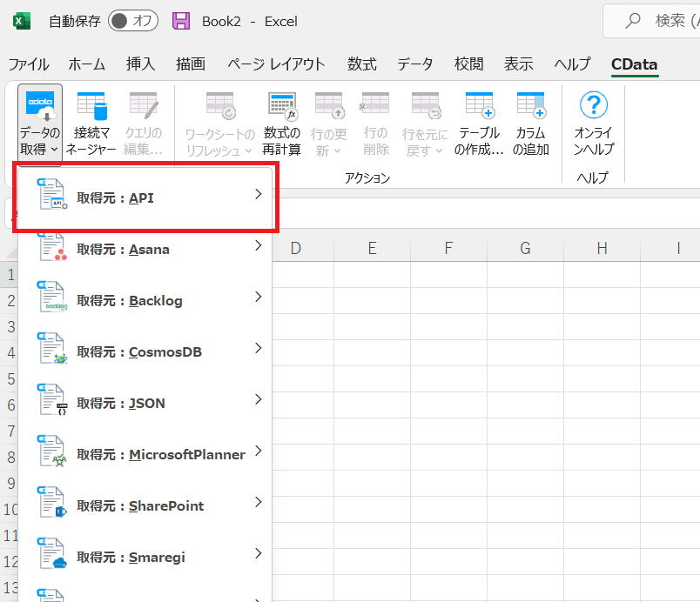Switch to the ホーム tab
Viewport: 700px width, 602px height.
click(x=86, y=64)
